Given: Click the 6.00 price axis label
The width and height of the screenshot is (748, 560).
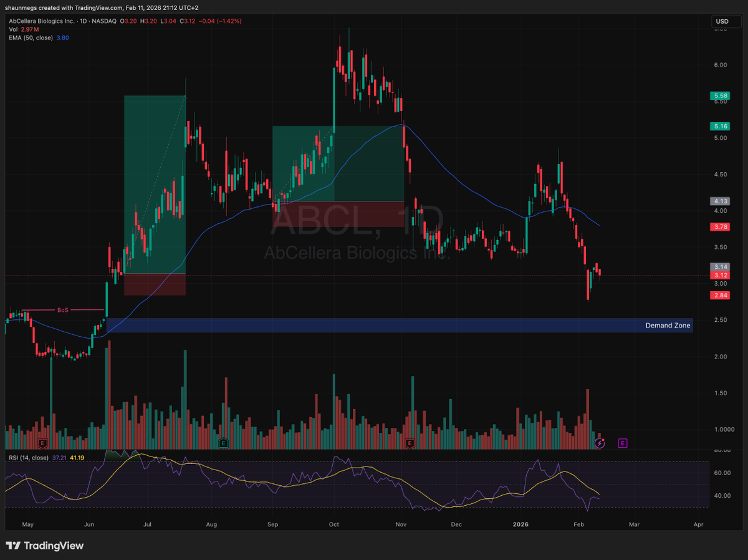Looking at the screenshot, I should click(x=721, y=65).
